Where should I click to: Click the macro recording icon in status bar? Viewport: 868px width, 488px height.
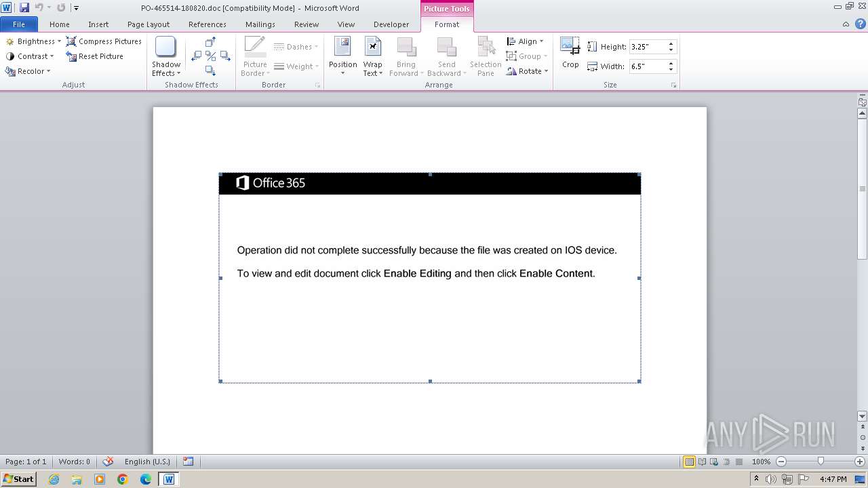[x=189, y=462]
